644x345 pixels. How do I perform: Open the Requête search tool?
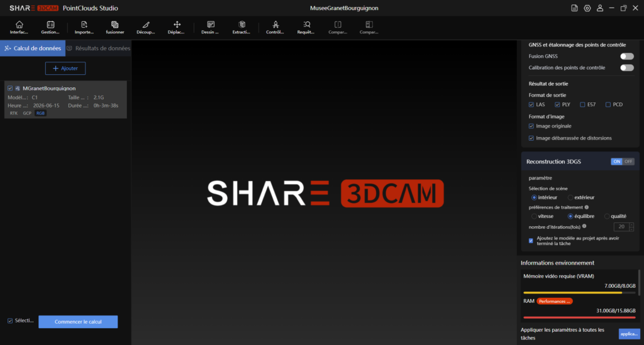(x=306, y=28)
